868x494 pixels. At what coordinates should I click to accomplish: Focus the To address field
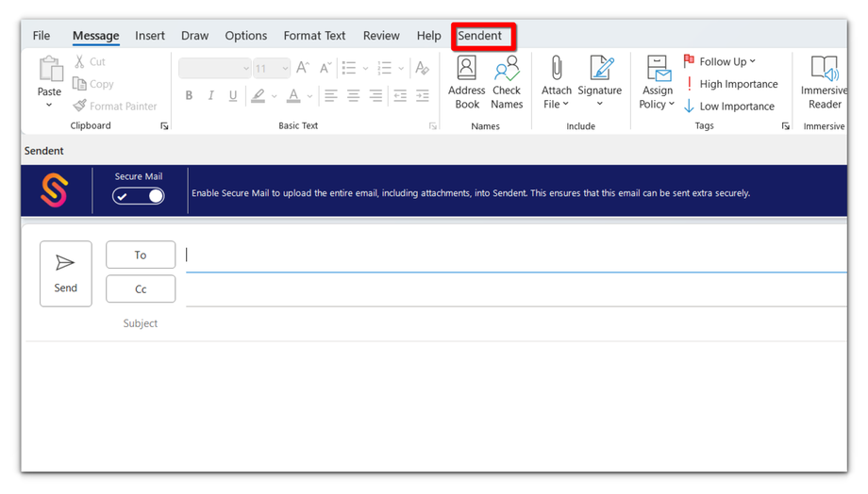coord(516,255)
